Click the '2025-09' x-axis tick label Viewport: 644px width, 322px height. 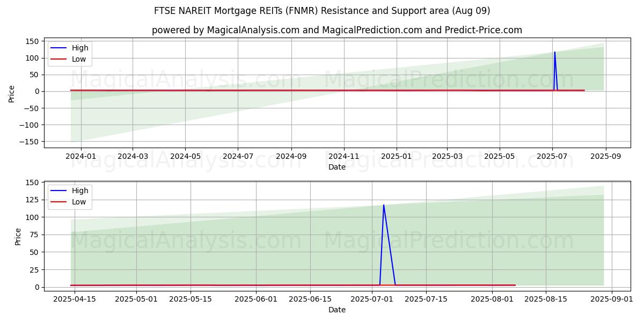click(606, 156)
